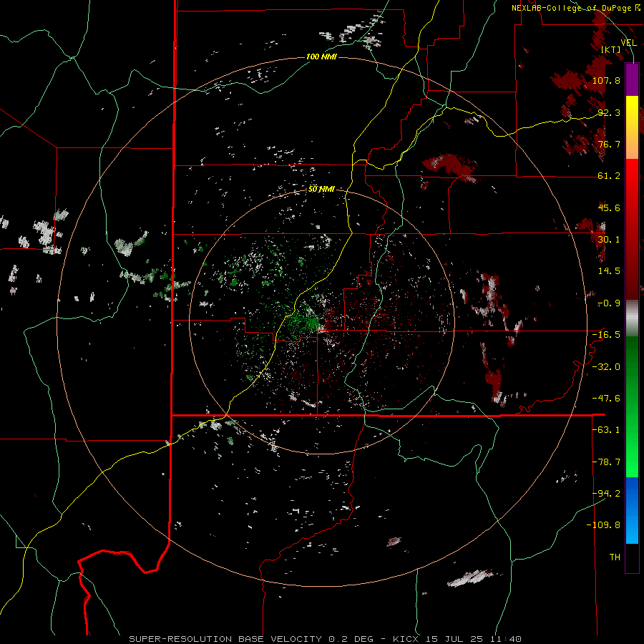Screen dimensions: 644x644
Task: Select the 14.5 velocity scale value
Action: coord(609,271)
